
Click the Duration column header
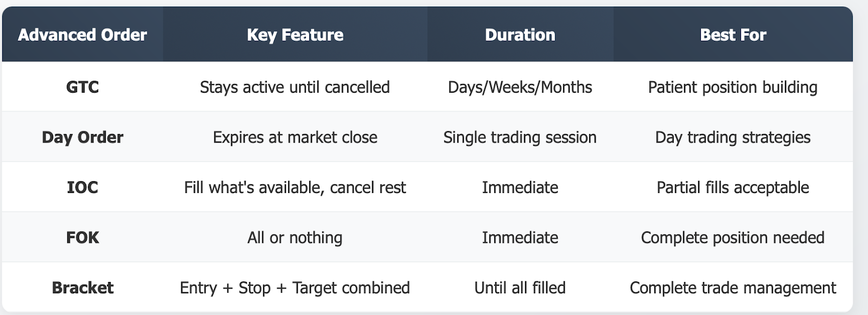pos(520,35)
